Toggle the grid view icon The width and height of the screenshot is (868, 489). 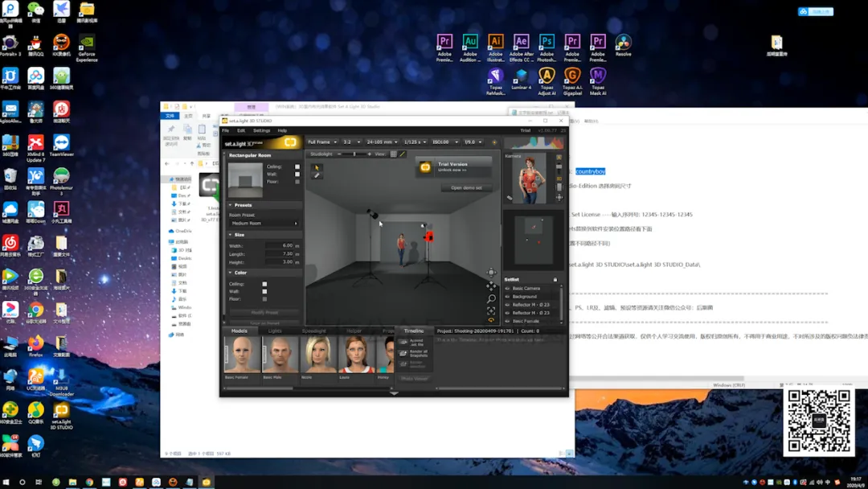click(x=393, y=154)
